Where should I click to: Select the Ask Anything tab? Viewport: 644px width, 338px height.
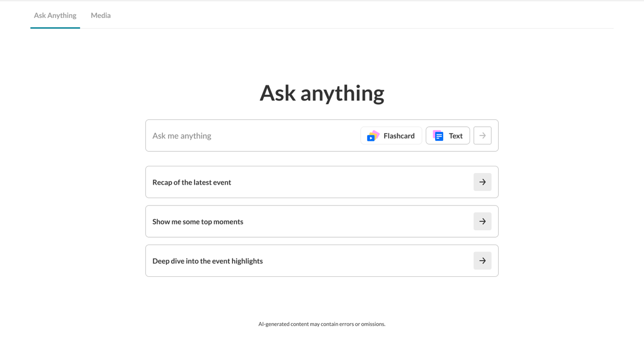coord(55,16)
